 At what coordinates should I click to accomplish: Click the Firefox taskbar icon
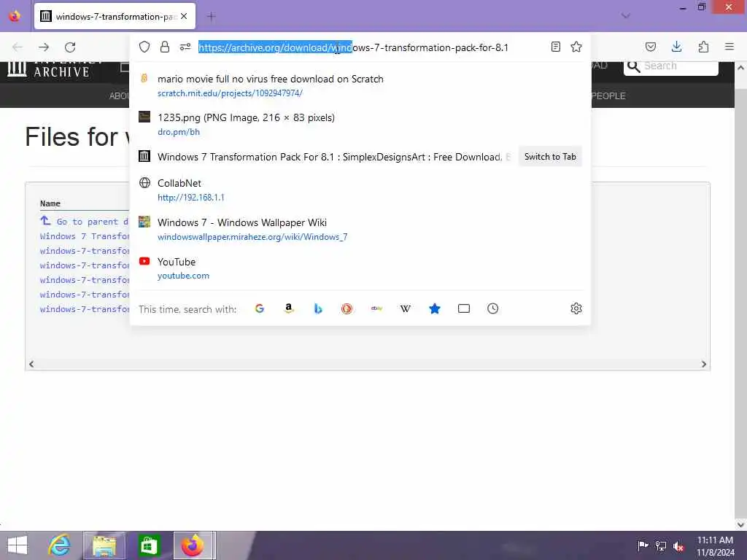coord(193,545)
